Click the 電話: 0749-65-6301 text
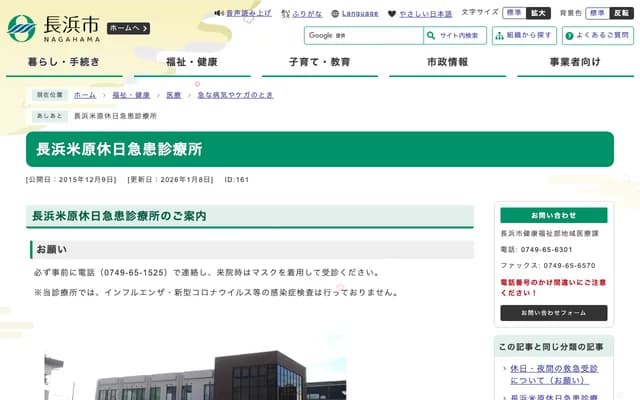Screen dimensions: 640x400 pos(536,249)
